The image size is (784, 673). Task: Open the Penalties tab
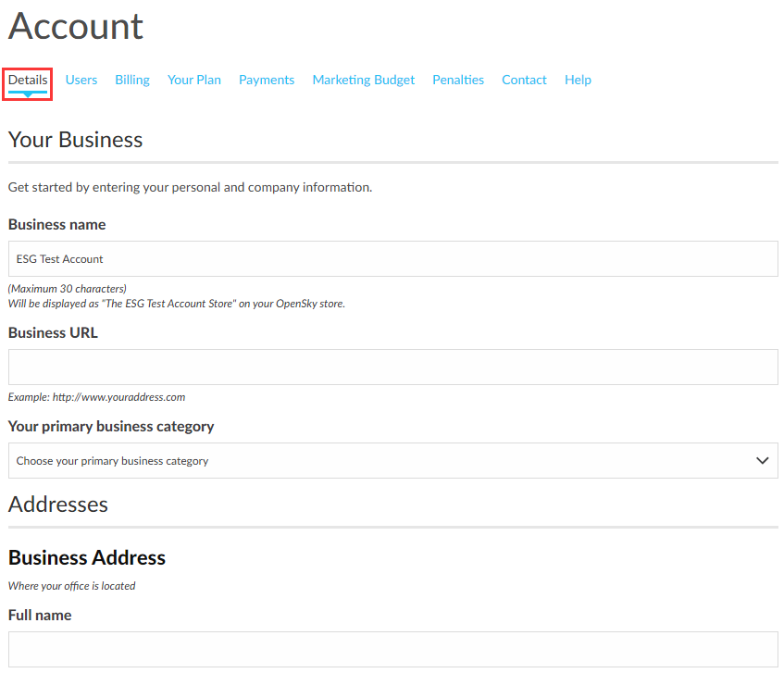pyautogui.click(x=458, y=81)
